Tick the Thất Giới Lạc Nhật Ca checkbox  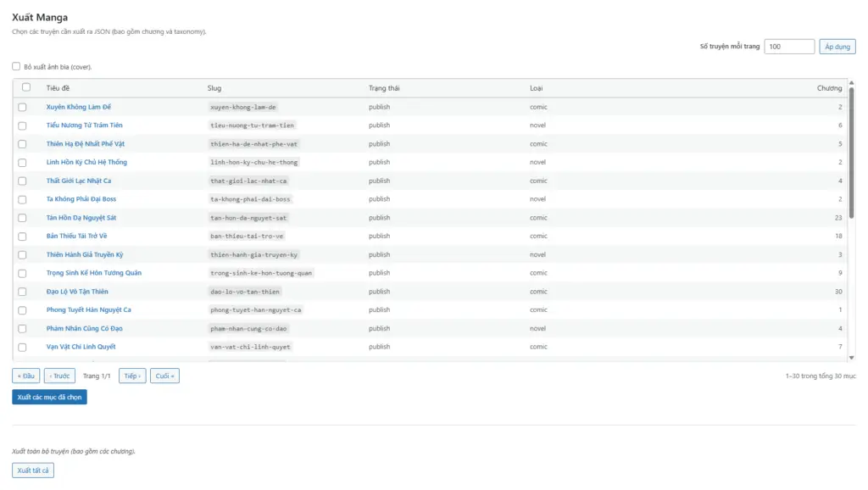point(22,181)
